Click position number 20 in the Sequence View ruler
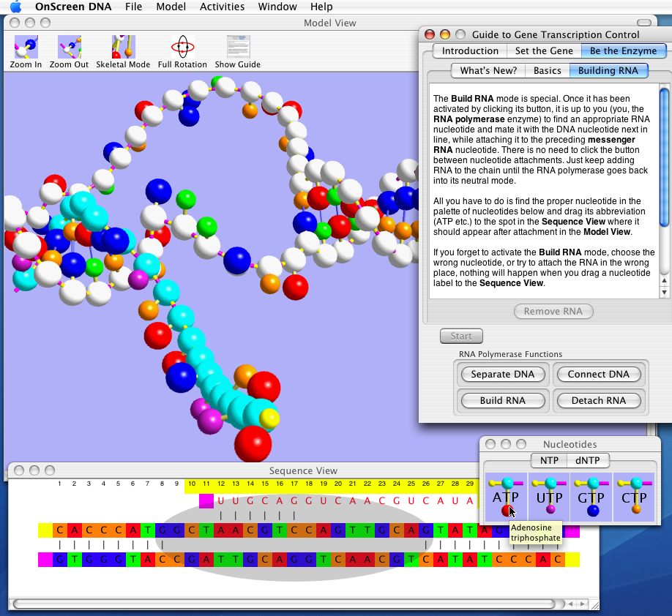 338,484
